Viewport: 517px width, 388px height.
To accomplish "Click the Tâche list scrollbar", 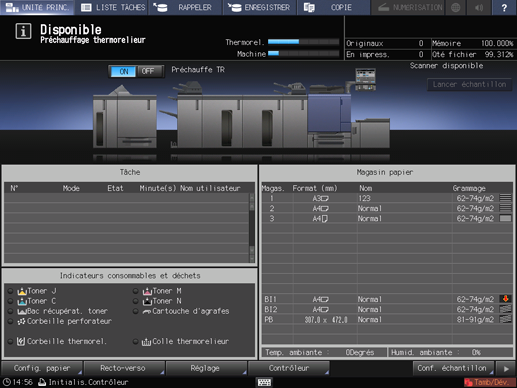I will click(252, 228).
